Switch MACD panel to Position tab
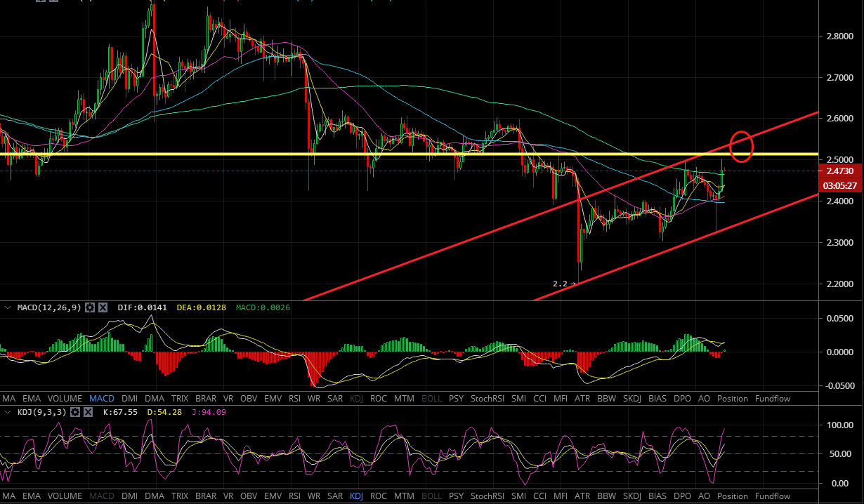 pyautogui.click(x=733, y=398)
